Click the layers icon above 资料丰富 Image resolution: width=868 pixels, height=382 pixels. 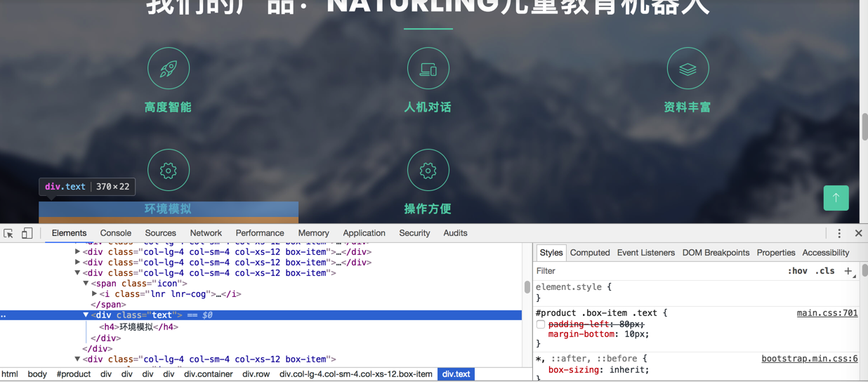click(688, 69)
